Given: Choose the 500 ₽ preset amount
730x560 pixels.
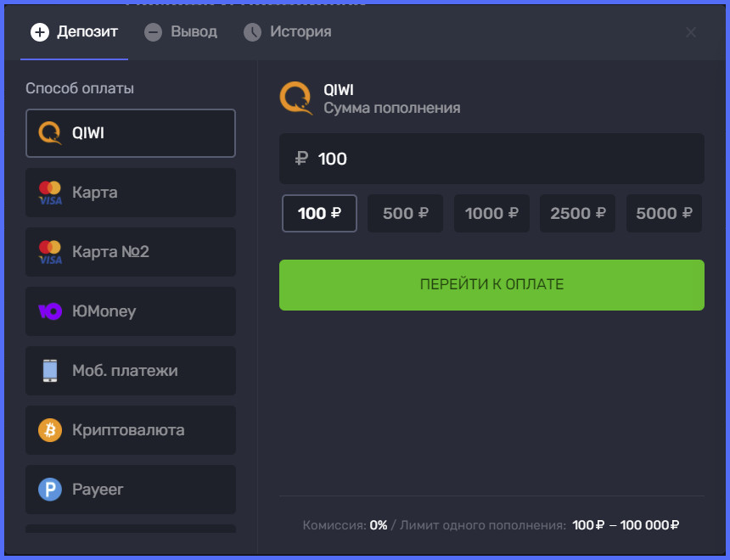Looking at the screenshot, I should [x=406, y=213].
